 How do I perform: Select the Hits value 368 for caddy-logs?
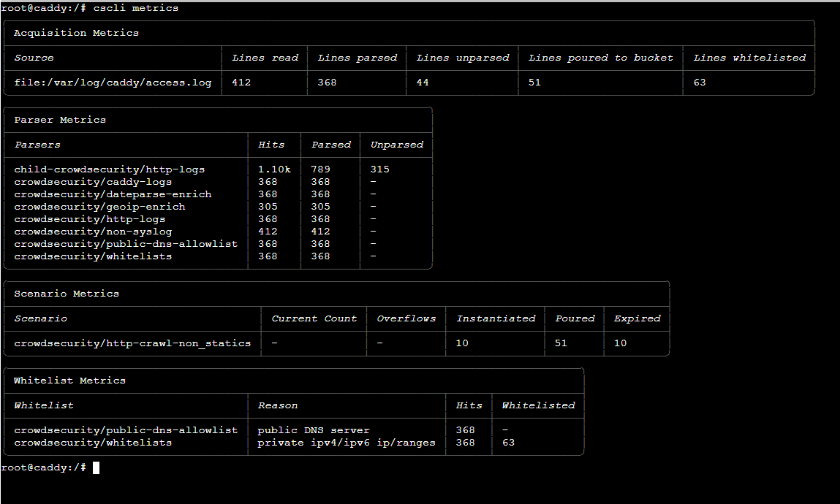click(268, 182)
